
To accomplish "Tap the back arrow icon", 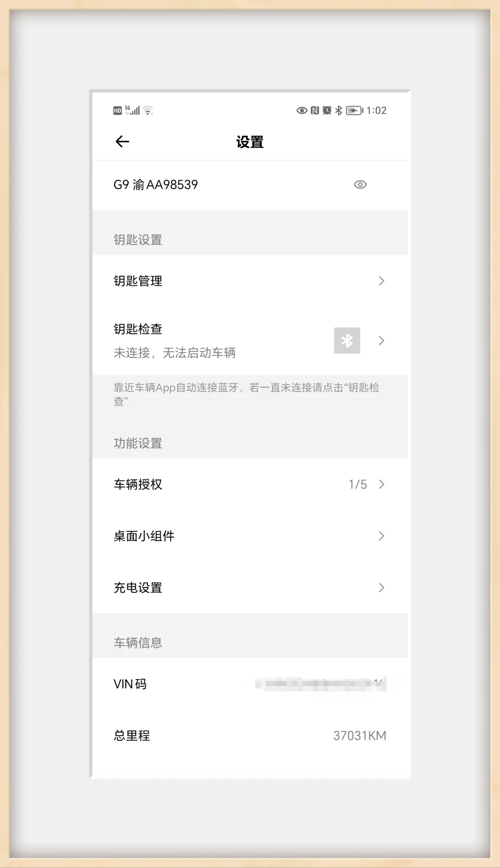I will click(122, 141).
